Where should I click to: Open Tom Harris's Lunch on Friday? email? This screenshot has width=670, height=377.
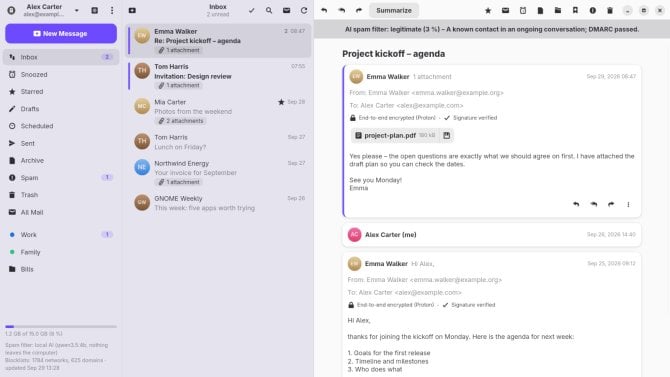pos(219,142)
